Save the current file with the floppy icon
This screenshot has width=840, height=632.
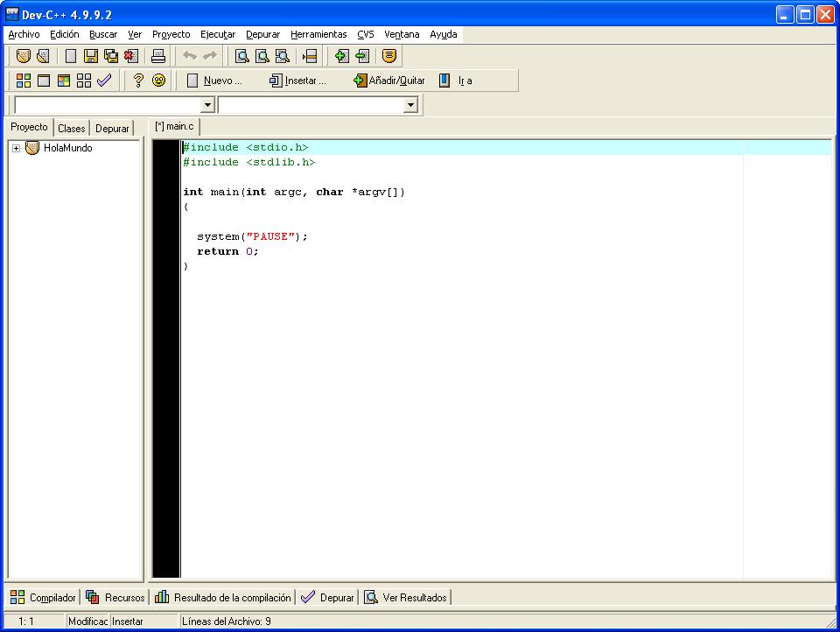click(91, 56)
